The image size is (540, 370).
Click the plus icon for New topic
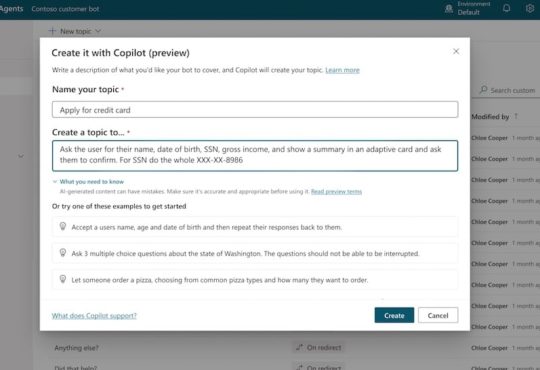[52, 31]
